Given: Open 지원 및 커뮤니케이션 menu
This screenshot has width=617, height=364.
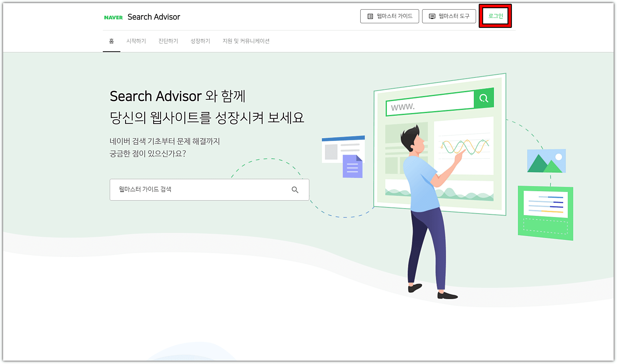Looking at the screenshot, I should click(246, 41).
